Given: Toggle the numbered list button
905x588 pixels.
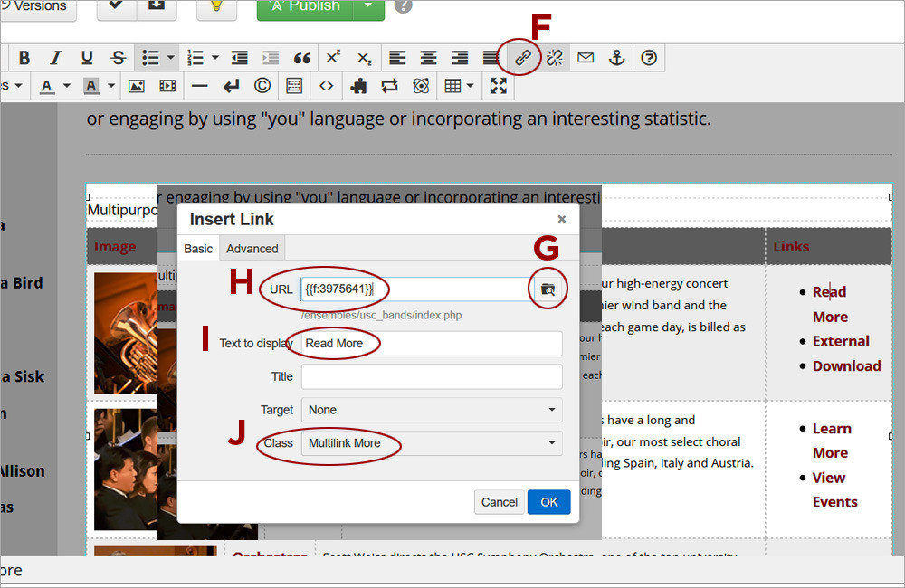Looking at the screenshot, I should [195, 58].
